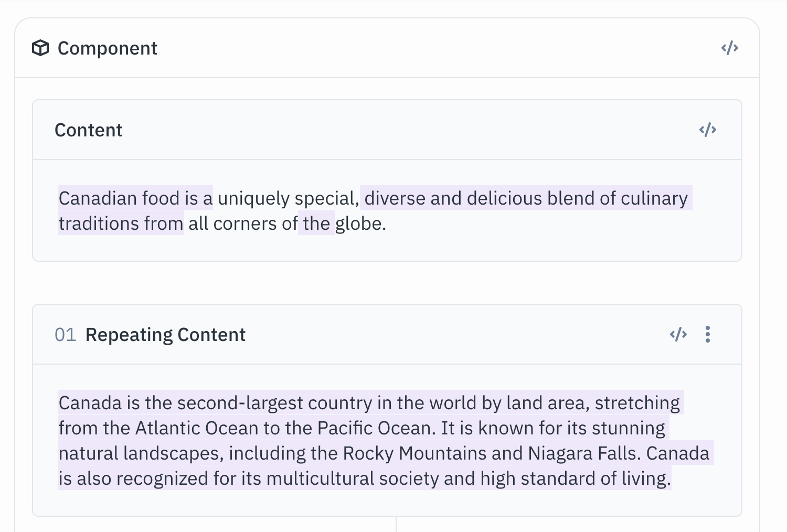Screen dimensions: 787x532
Task: Click the Component header title
Action: point(107,48)
